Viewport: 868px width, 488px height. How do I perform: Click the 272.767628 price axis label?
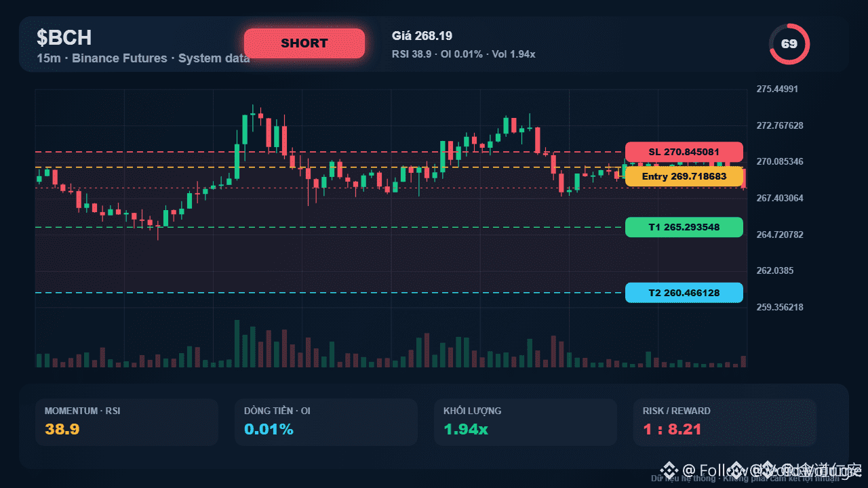(780, 125)
